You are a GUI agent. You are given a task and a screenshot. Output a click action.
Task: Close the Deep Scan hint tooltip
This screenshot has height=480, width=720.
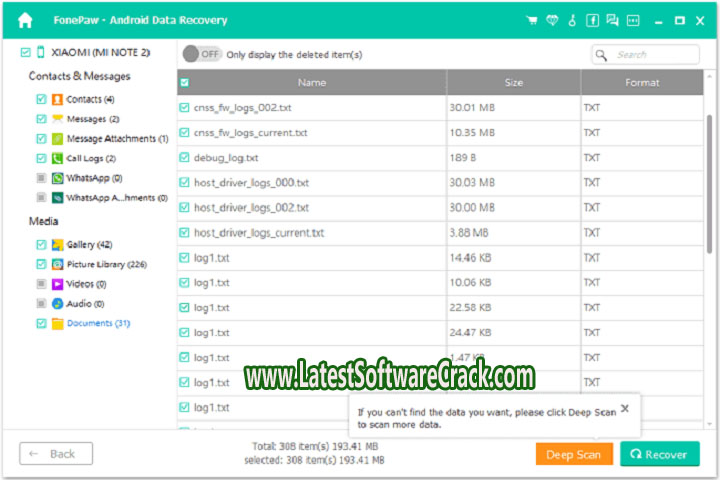[x=625, y=408]
